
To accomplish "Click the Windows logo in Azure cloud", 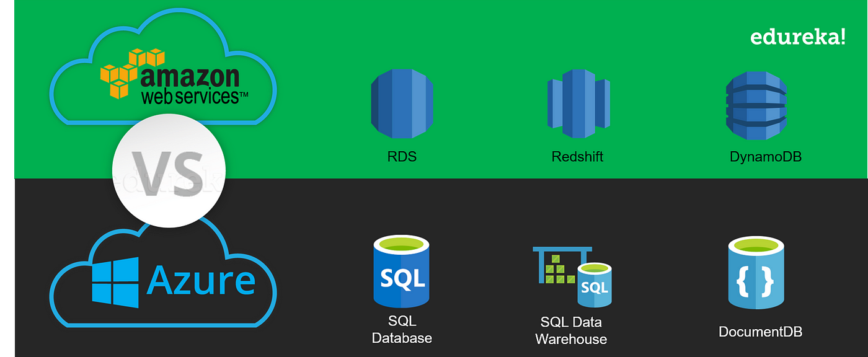I will click(115, 283).
